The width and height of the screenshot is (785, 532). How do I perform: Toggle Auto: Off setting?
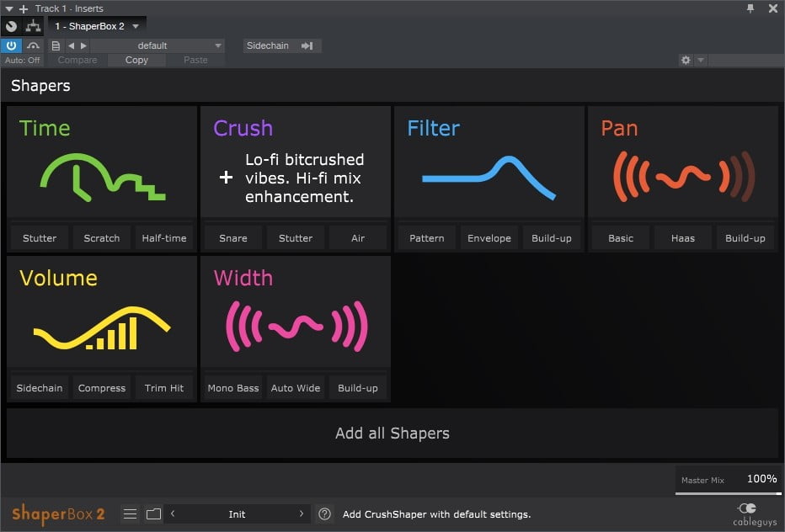[x=22, y=60]
